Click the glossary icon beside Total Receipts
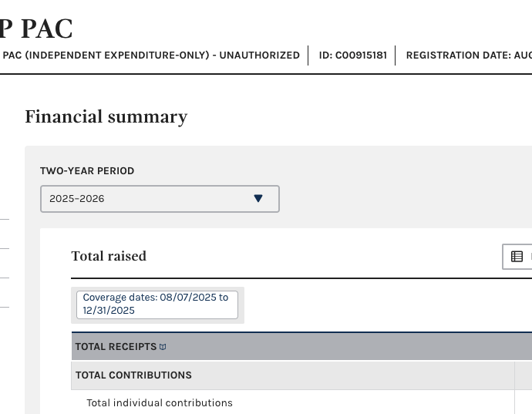Viewport: 532px width, 414px height. tap(163, 347)
